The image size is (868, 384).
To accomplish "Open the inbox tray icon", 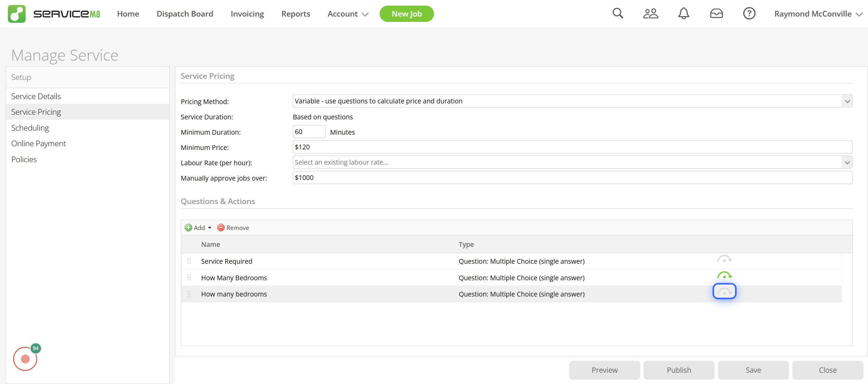I will pos(716,13).
